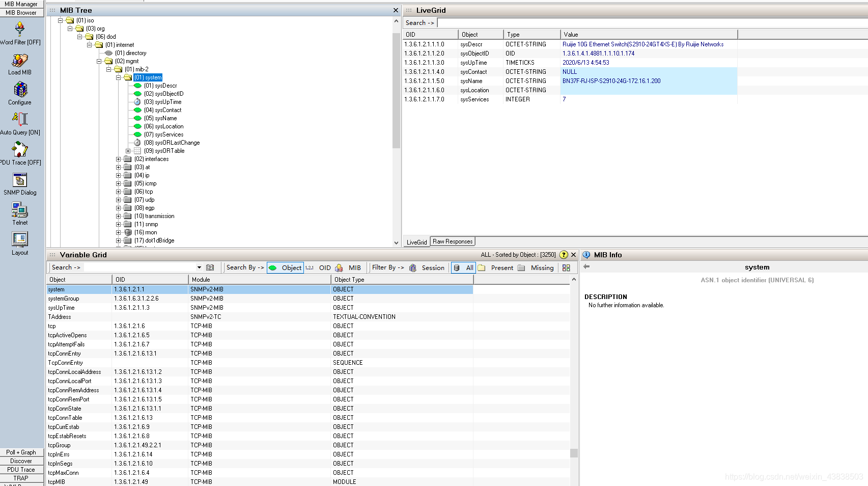Open the Poll + Graph section
Image resolution: width=868 pixels, height=486 pixels.
[x=21, y=452]
